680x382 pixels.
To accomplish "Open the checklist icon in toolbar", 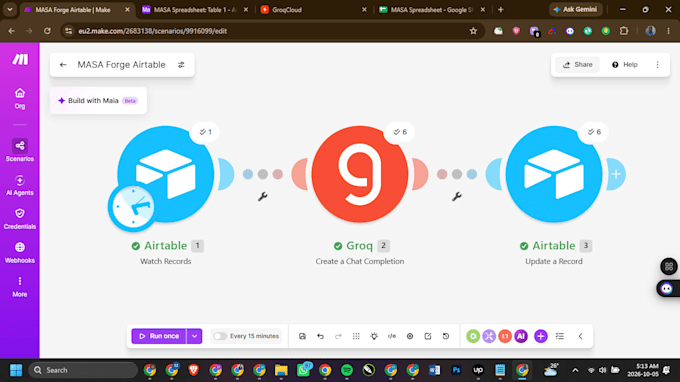I will point(560,336).
